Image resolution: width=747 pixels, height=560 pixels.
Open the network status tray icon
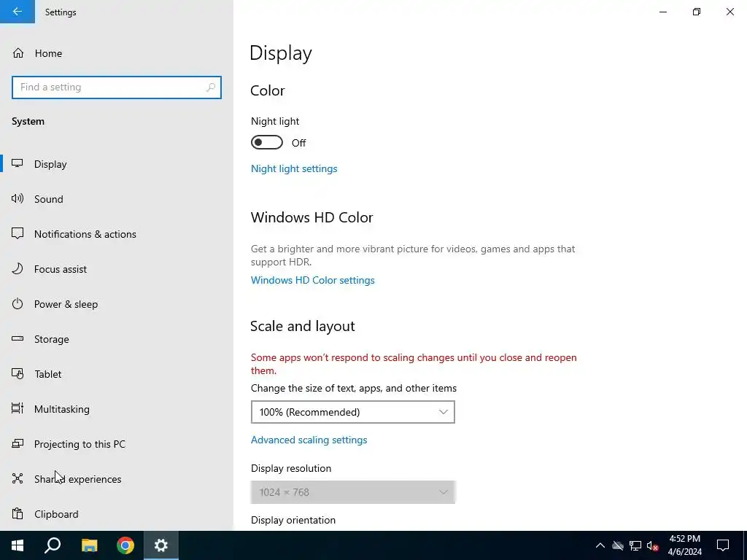coord(635,545)
